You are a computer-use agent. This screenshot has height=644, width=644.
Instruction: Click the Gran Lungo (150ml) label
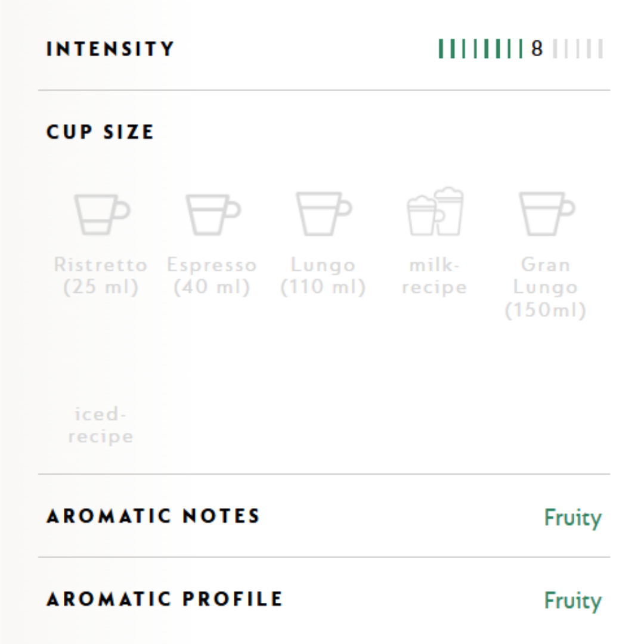coord(546,287)
